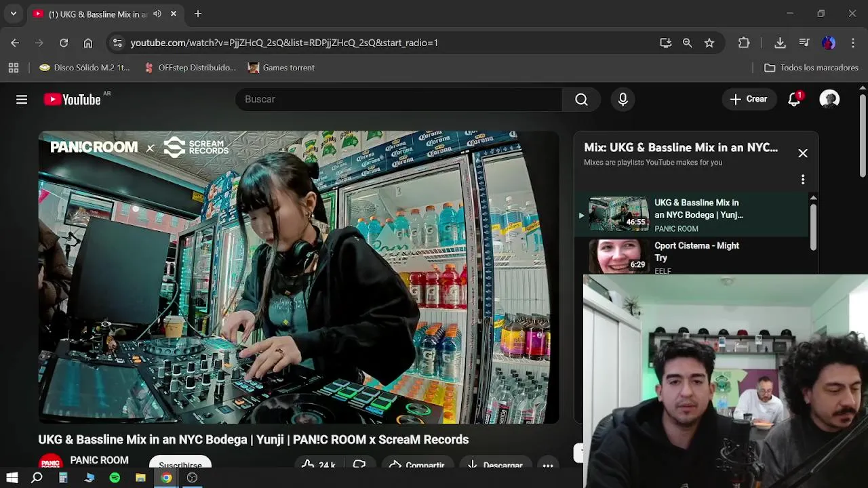Viewport: 868px width, 488px height.
Task: Open the Chrome extensions puzzle icon
Action: pyautogui.click(x=744, y=43)
